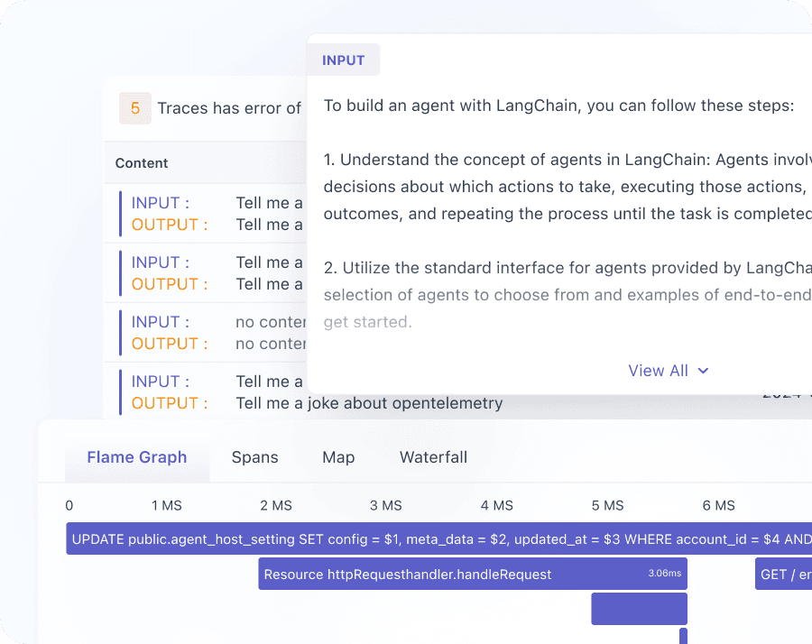The image size is (812, 644).
Task: Click the 1 MS timeline tick
Action: tap(167, 505)
